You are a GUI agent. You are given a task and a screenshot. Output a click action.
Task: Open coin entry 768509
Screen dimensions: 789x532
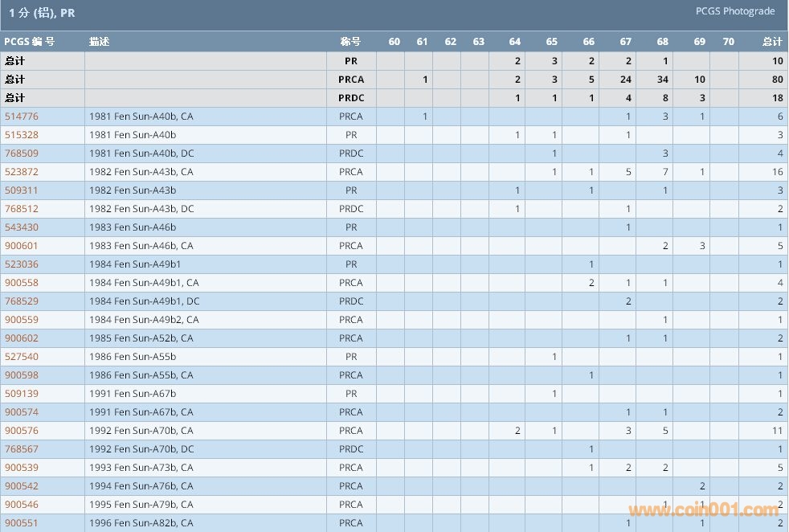pyautogui.click(x=22, y=153)
